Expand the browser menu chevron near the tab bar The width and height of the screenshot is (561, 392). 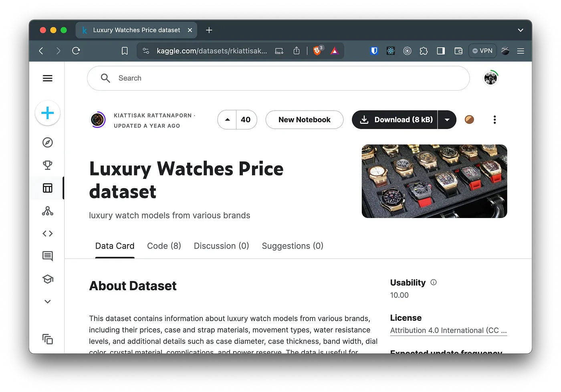point(521,30)
